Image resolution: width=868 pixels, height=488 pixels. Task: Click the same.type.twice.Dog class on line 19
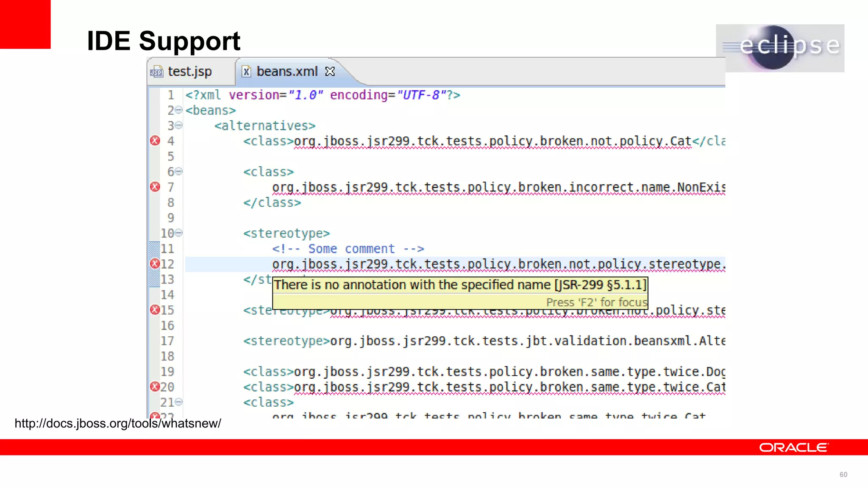point(509,372)
